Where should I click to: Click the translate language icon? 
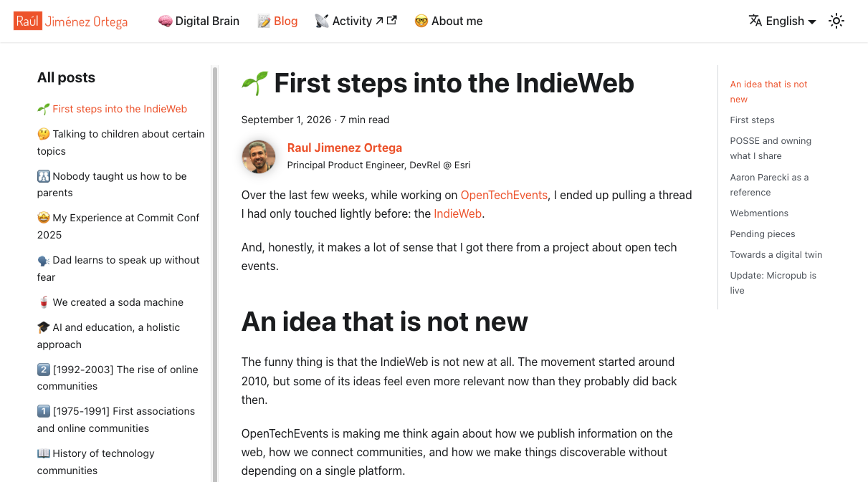tap(755, 21)
